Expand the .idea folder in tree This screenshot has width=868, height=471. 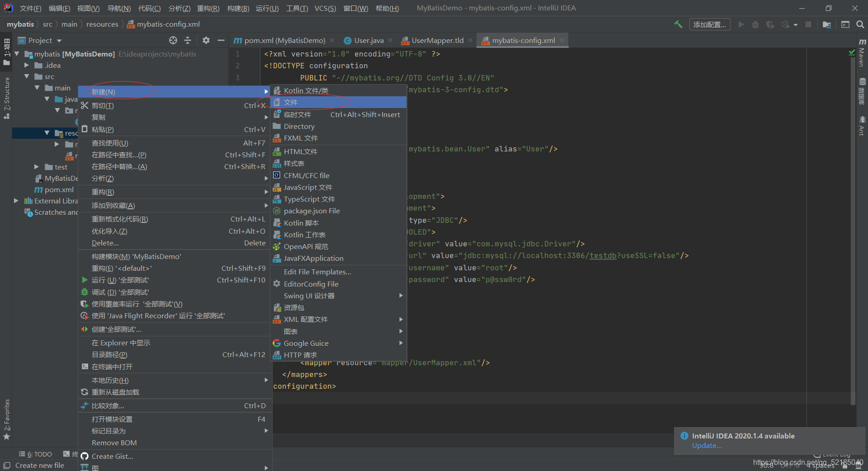point(27,65)
